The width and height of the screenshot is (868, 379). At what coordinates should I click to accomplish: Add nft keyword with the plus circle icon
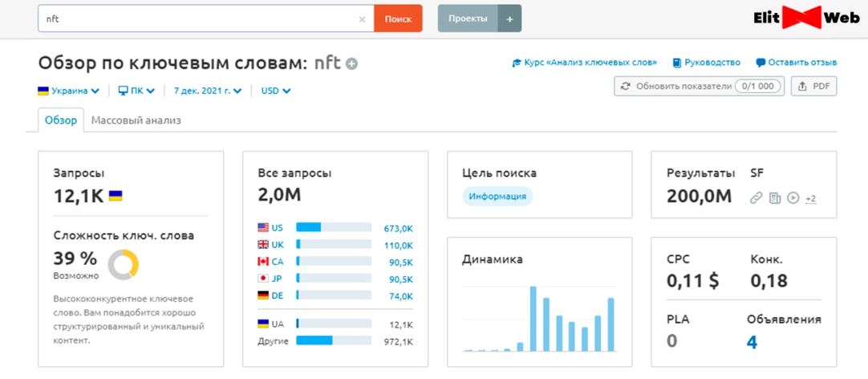351,63
